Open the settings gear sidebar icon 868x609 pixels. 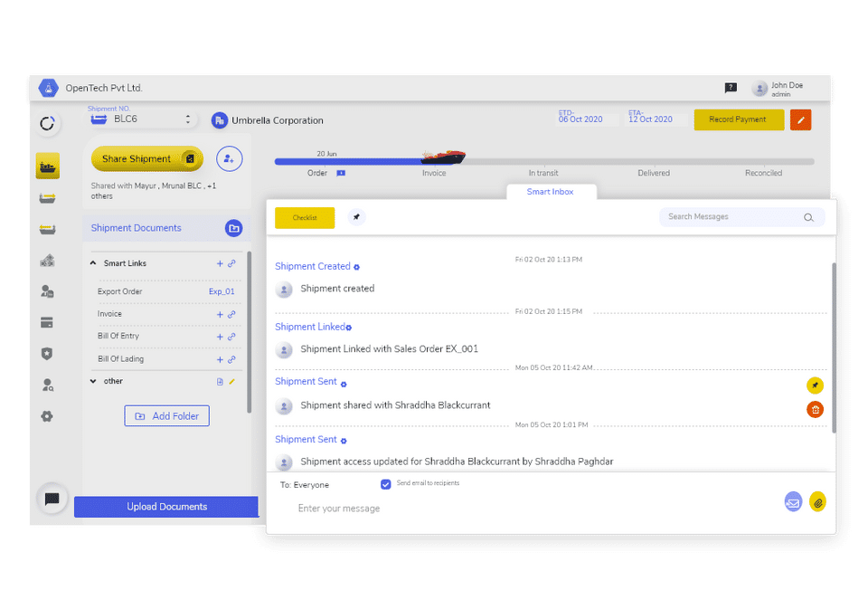point(47,416)
